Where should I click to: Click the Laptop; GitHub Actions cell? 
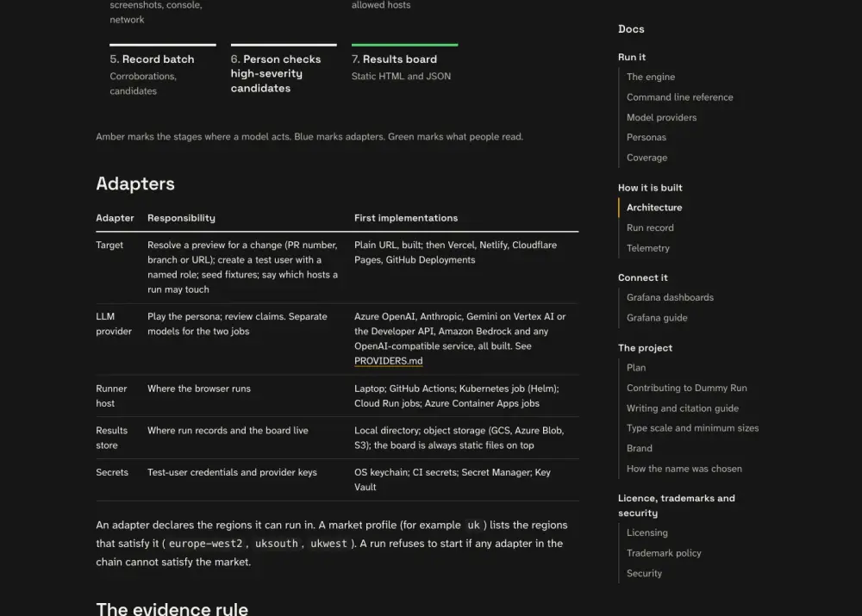click(x=456, y=395)
